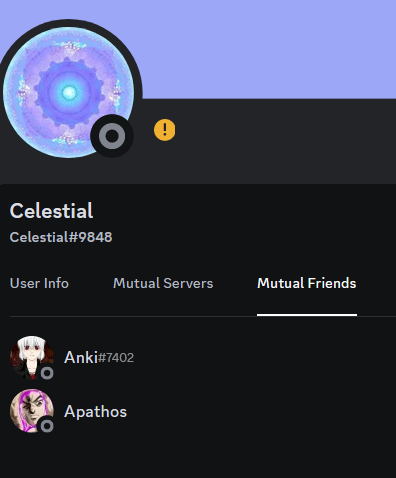Click the offline status ring on Celestial's avatar
396x478 pixels.
[x=112, y=136]
